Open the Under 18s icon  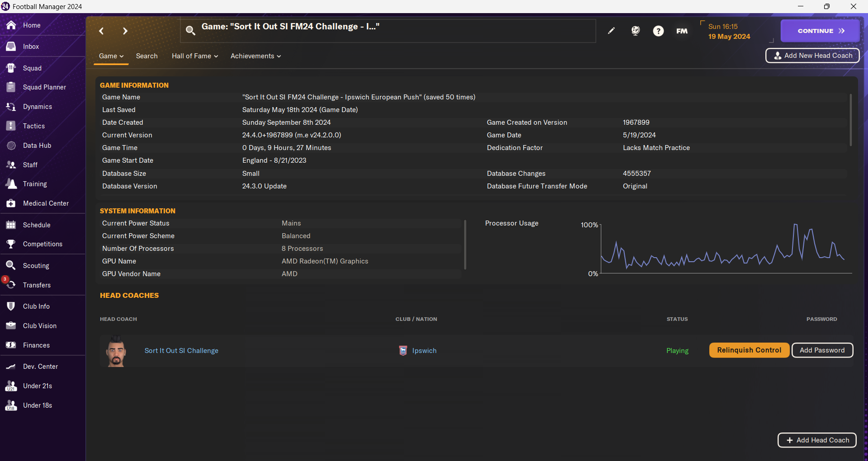coord(11,405)
